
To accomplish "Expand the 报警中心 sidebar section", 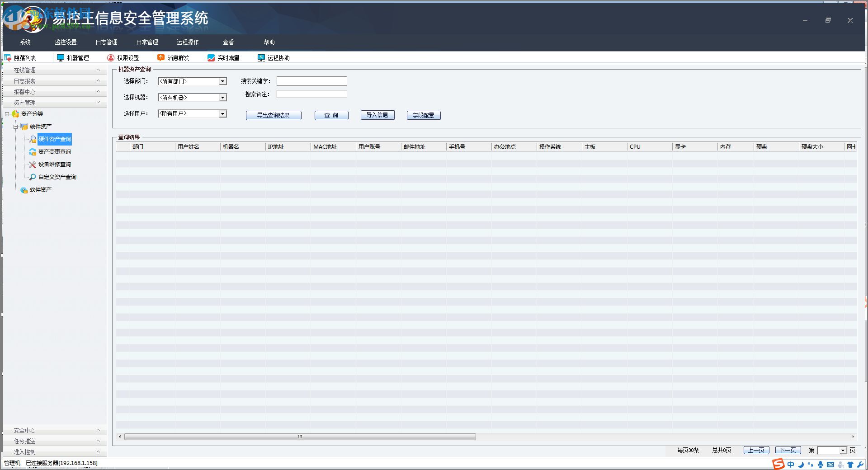I will [55, 92].
